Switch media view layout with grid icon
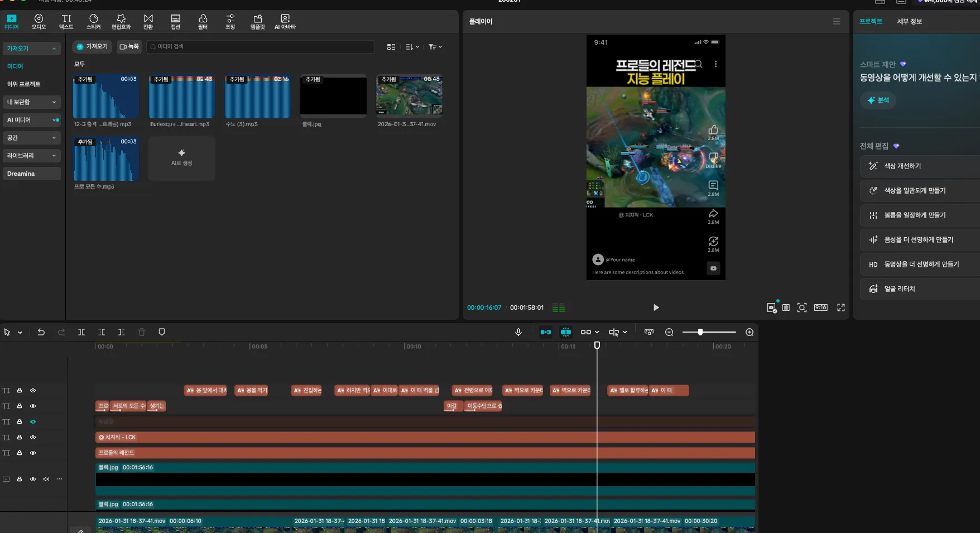 click(391, 47)
